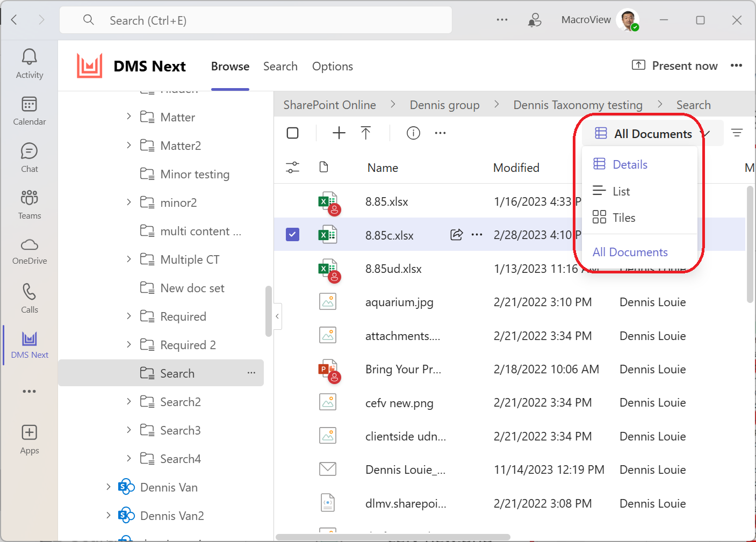This screenshot has width=756, height=542.
Task: Click the folder tree vertical scrollbar
Action: (269, 312)
